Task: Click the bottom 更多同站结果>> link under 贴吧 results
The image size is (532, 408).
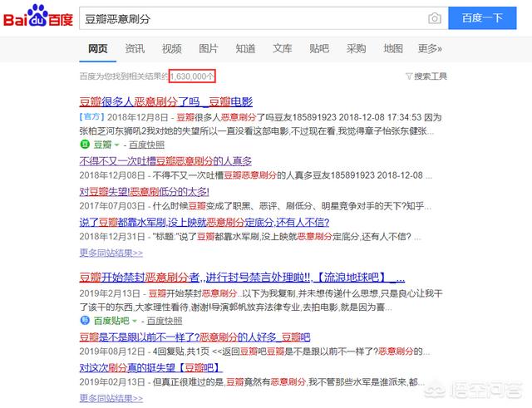Action: (111, 398)
